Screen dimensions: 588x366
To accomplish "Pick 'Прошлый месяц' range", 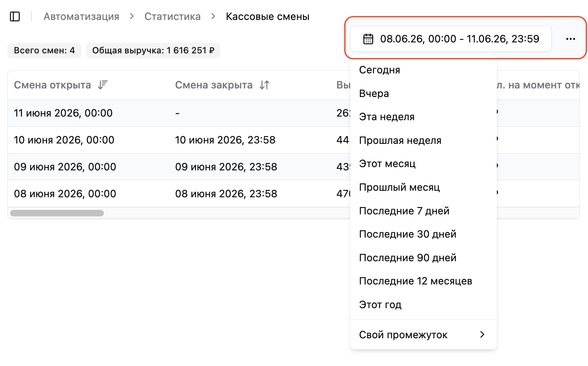I will (423, 187).
